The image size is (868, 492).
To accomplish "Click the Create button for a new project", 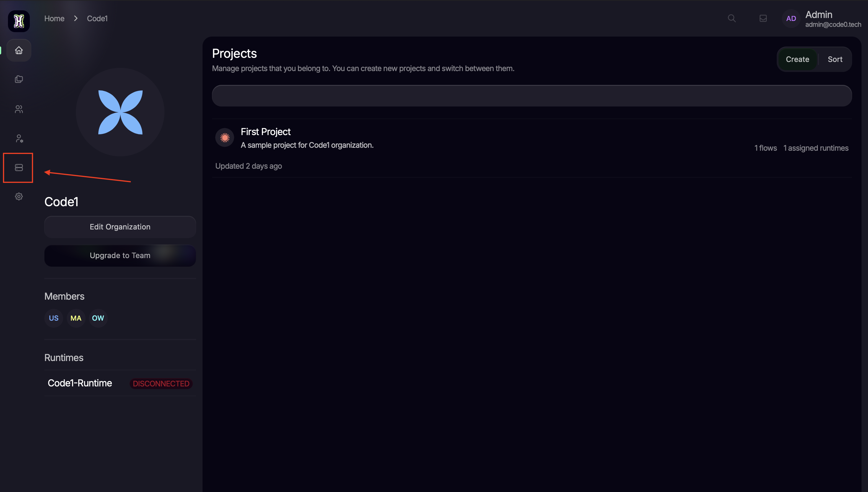I will click(798, 59).
